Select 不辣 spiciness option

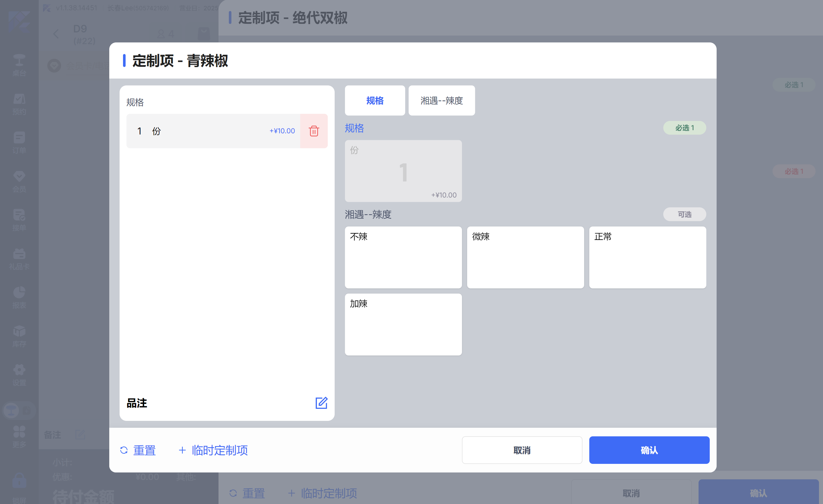click(403, 257)
